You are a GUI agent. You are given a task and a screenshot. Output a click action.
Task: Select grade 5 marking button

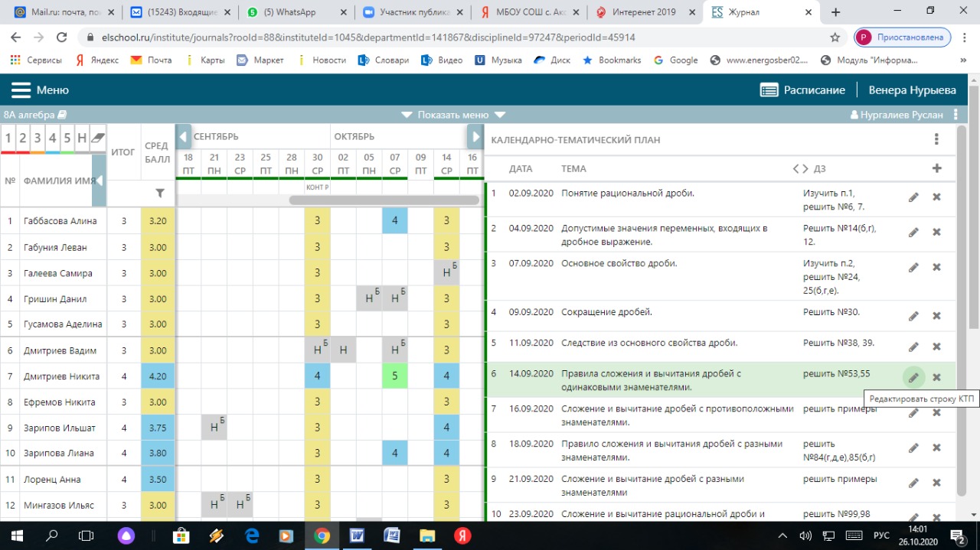click(67, 138)
